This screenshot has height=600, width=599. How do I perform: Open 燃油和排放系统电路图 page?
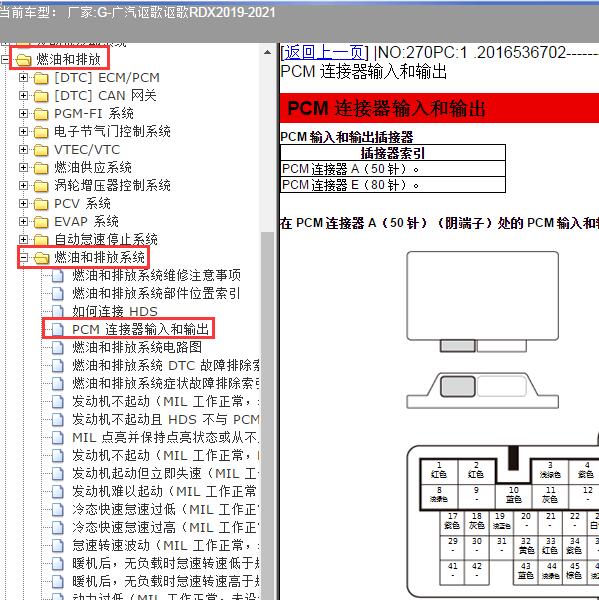(x=137, y=347)
